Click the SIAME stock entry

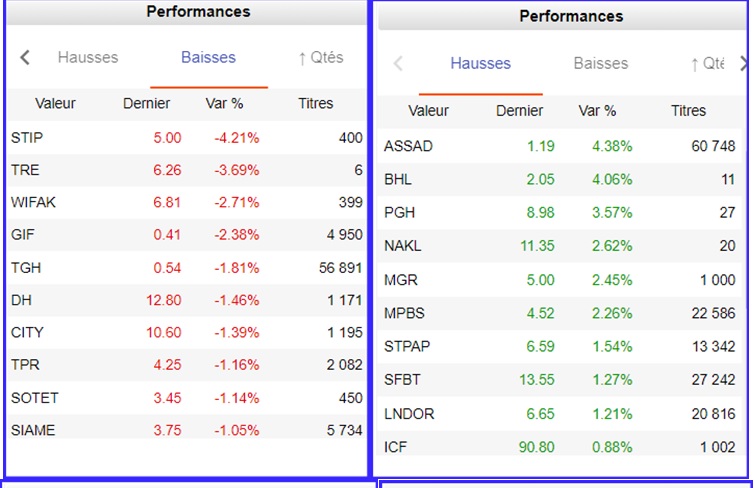pos(33,430)
